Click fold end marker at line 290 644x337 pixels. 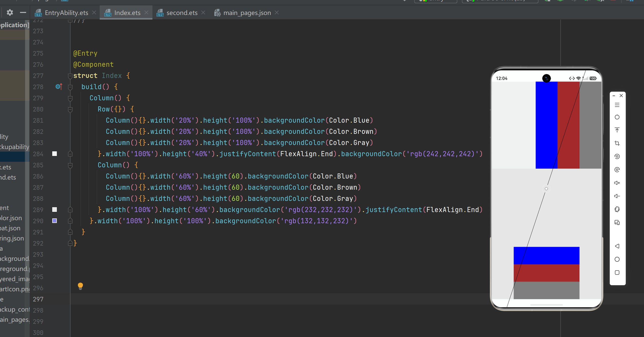point(70,221)
